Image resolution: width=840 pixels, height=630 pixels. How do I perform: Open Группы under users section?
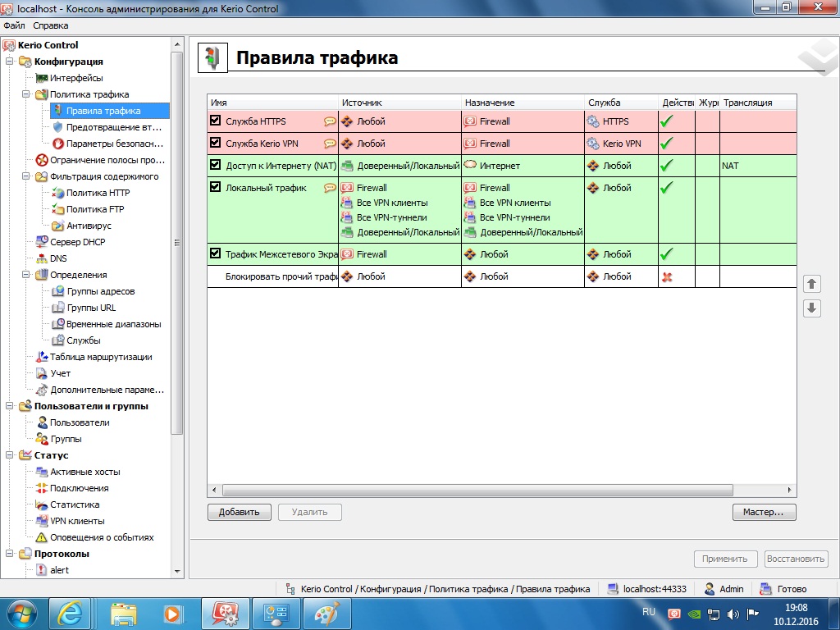pos(58,440)
